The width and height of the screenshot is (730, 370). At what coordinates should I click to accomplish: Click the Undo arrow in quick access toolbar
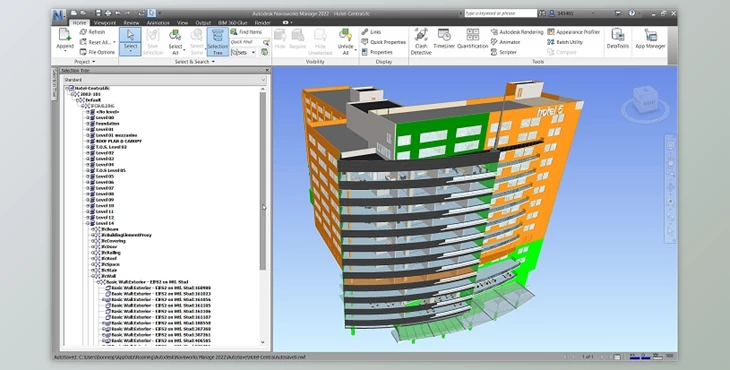(x=117, y=13)
